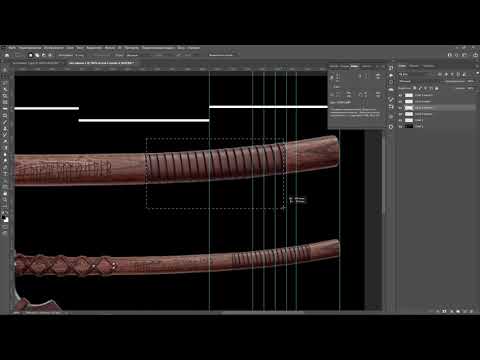480x360 pixels.
Task: Choose the New selection mode icon
Action: tap(31, 55)
